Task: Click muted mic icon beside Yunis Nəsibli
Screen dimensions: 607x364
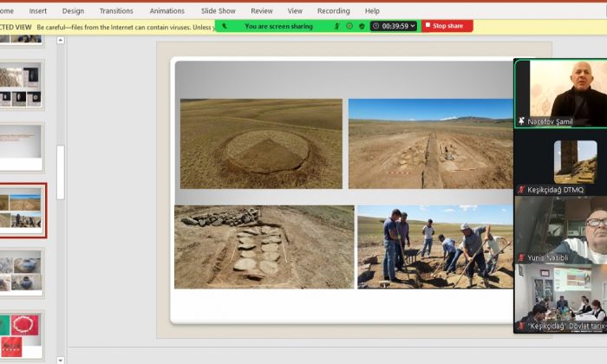Action: [521, 257]
